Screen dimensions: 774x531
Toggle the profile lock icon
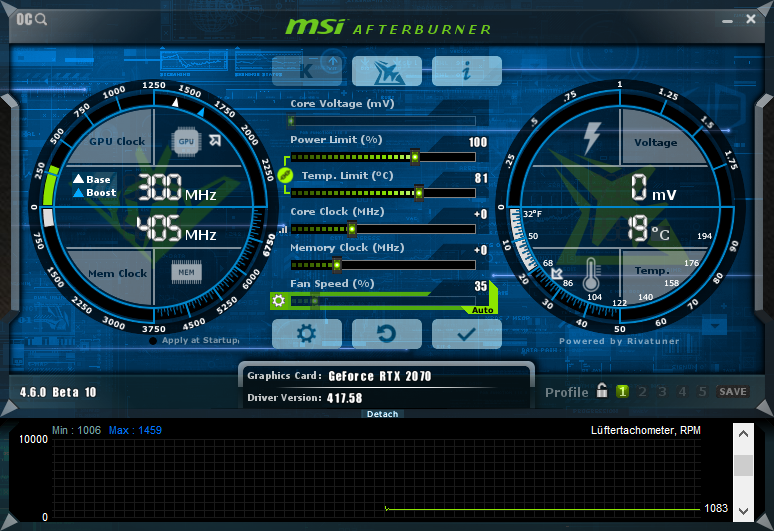[x=602, y=390]
